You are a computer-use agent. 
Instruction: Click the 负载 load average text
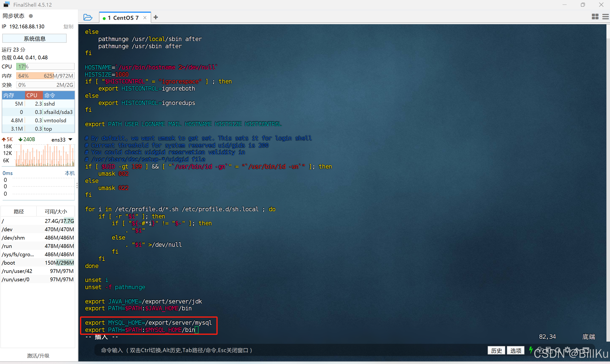[25, 57]
